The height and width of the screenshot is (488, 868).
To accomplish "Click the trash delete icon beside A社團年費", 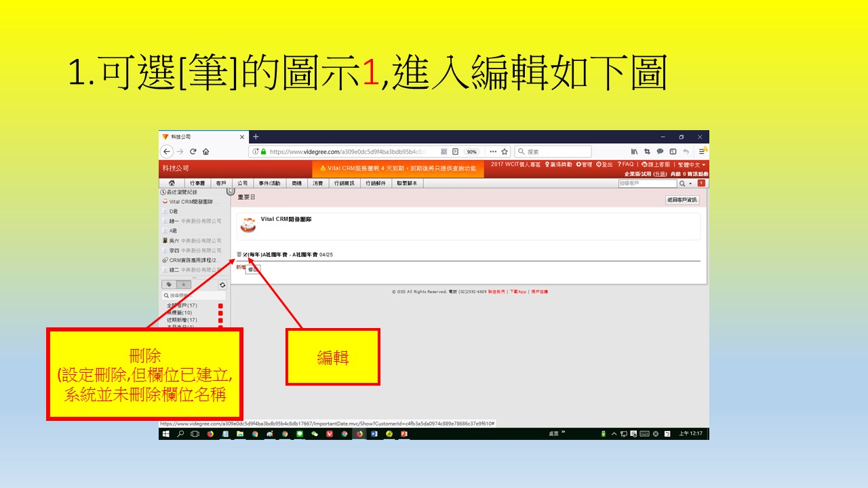I will [239, 254].
